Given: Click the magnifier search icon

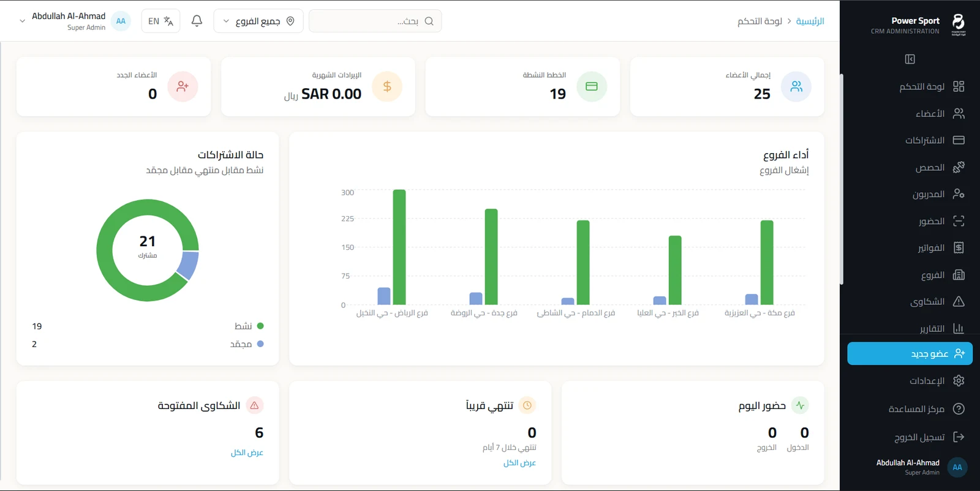Looking at the screenshot, I should (429, 21).
